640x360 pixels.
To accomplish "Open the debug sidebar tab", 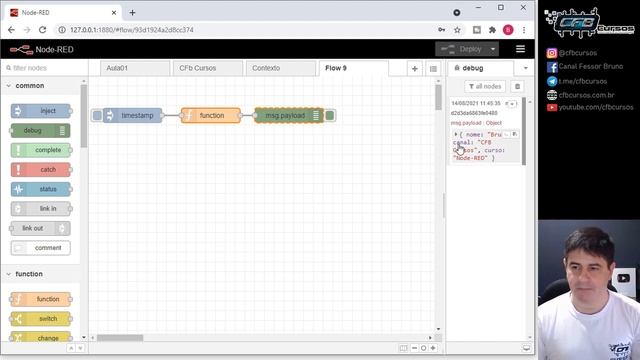I will pos(480,68).
